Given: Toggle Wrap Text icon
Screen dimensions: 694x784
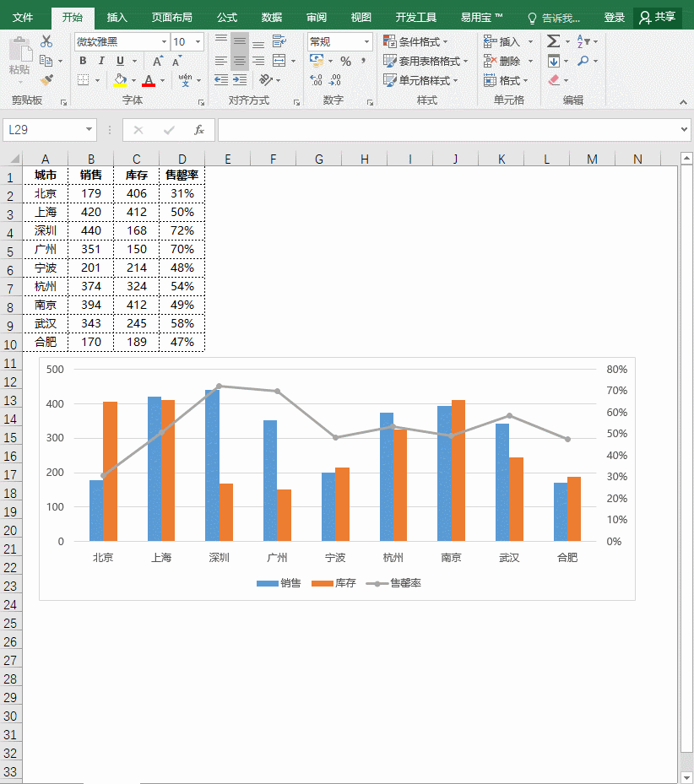Looking at the screenshot, I should (x=279, y=41).
